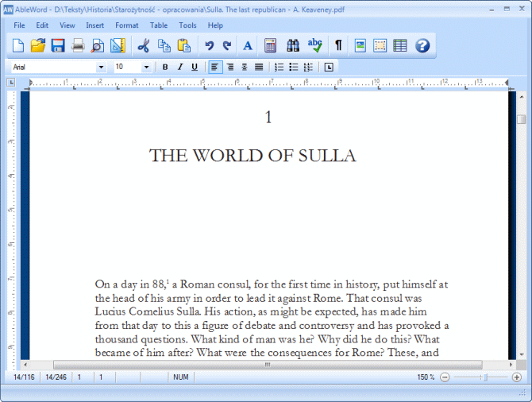
Task: Align text right
Action: (230, 68)
